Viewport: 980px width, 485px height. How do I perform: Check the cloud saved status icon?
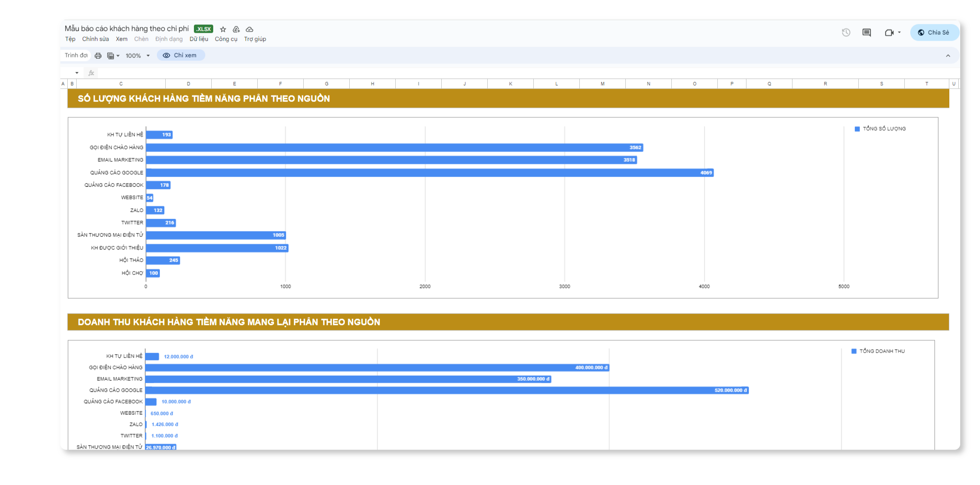(250, 29)
